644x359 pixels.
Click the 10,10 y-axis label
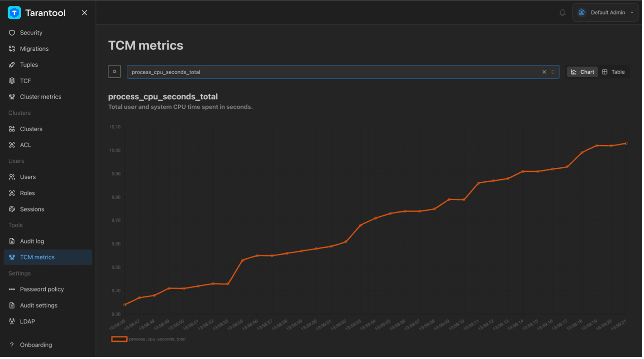115,128
